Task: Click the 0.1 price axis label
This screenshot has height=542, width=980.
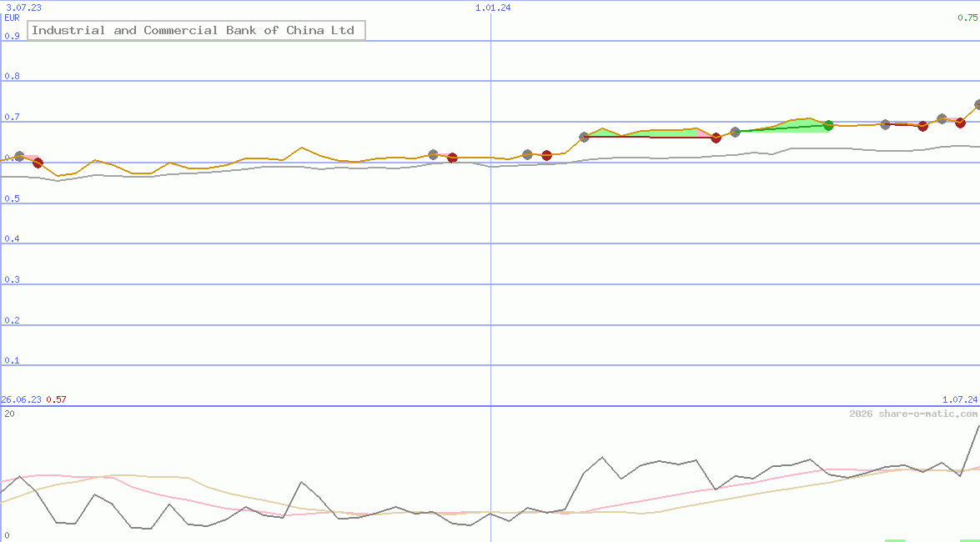Action: [x=12, y=361]
